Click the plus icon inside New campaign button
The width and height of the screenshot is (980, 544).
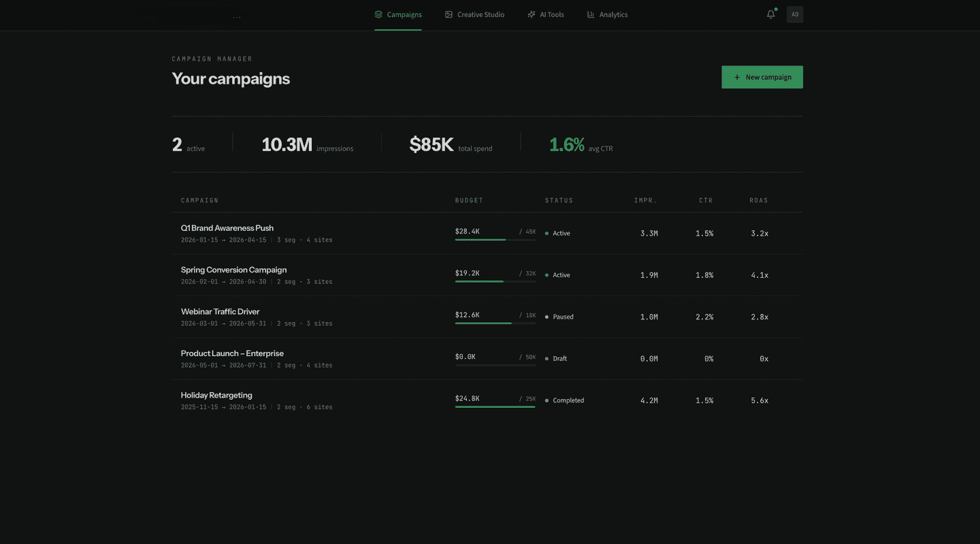(736, 77)
